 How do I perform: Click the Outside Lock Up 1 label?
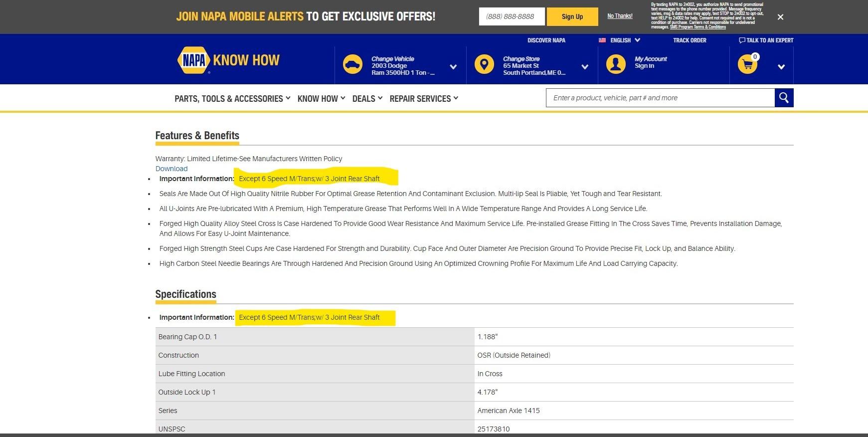coord(187,392)
